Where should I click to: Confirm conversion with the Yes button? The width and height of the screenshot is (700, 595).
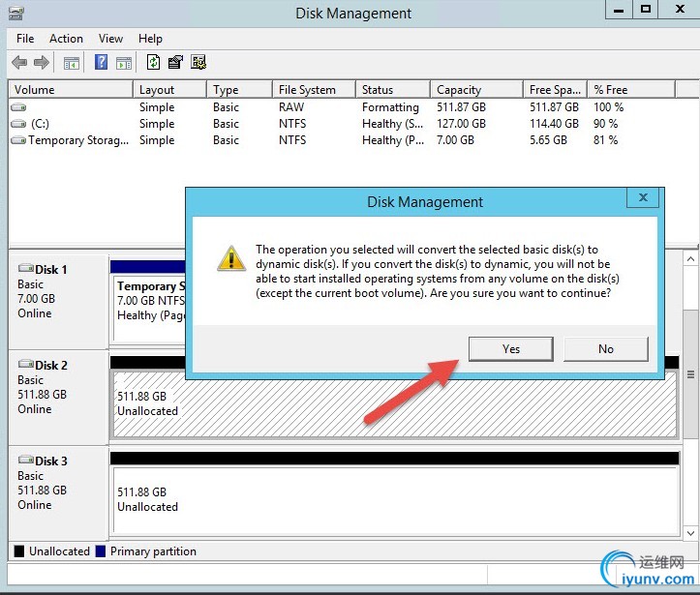point(510,349)
